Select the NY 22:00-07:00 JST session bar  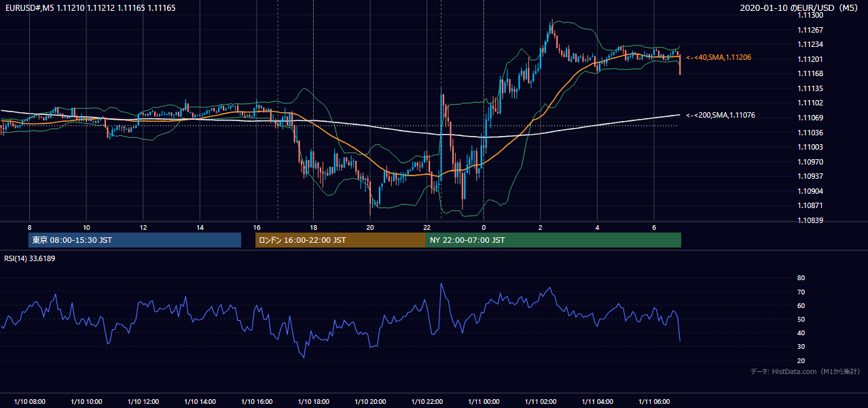point(553,240)
